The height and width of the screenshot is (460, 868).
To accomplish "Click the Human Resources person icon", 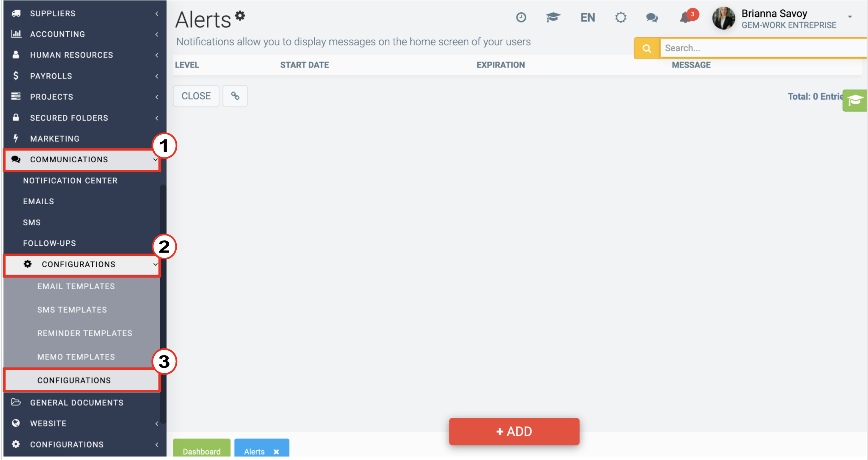I will [16, 55].
